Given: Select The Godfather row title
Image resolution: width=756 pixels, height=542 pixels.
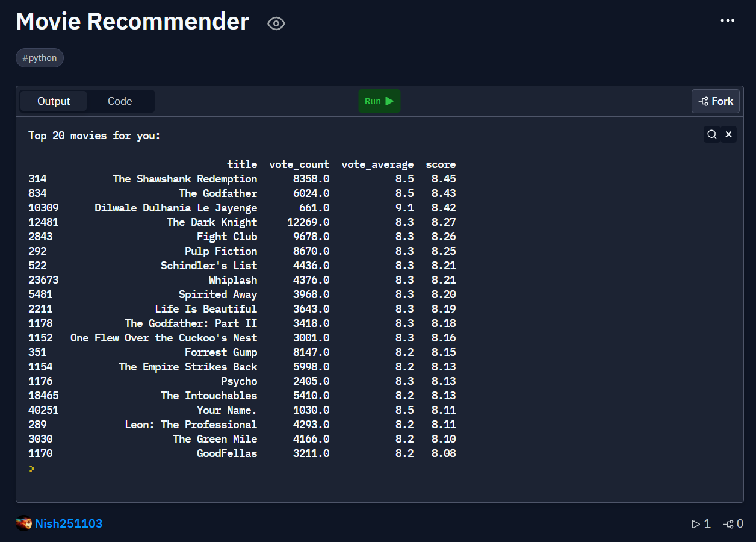Looking at the screenshot, I should coord(218,193).
